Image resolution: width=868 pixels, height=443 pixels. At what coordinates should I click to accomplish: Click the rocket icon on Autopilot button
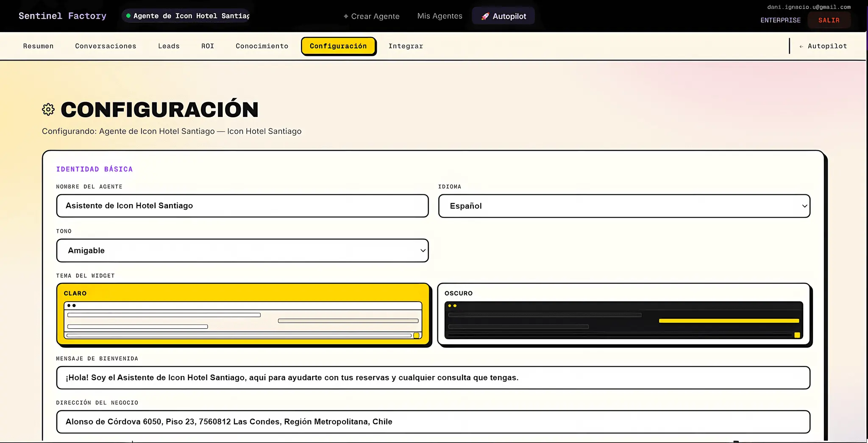click(x=485, y=16)
